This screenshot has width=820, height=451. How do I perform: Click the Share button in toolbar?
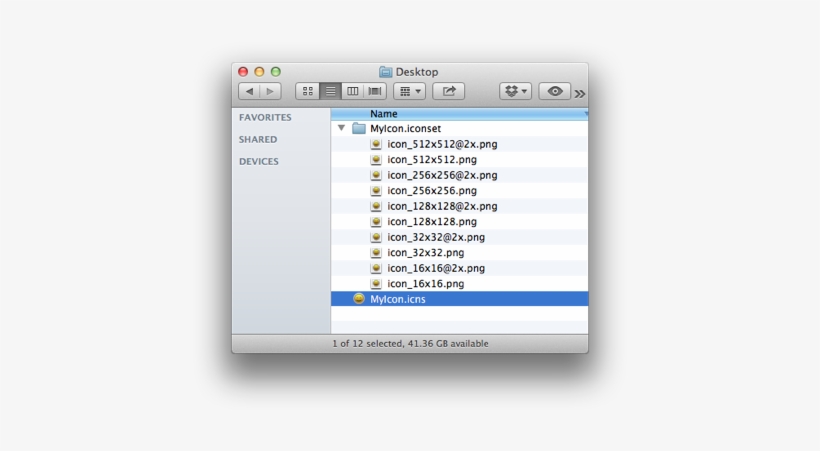(x=449, y=91)
